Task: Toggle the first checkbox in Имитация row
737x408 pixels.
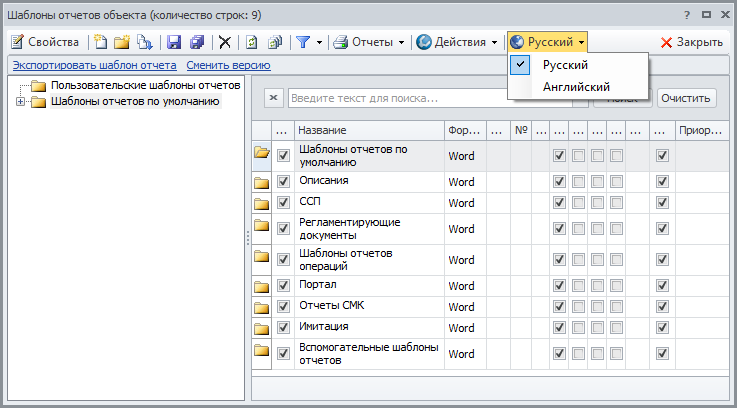Action: pyautogui.click(x=283, y=327)
